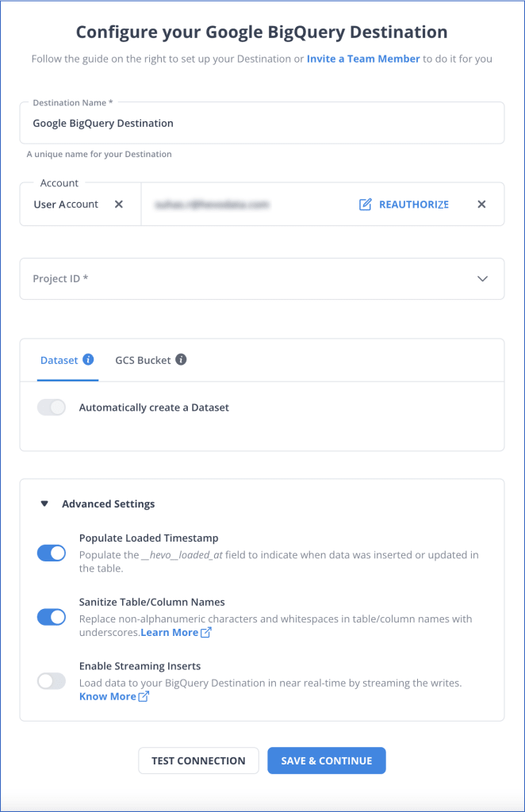This screenshot has height=812, width=525.
Task: Click 'A unique name for your Destination' hint
Action: tap(99, 154)
